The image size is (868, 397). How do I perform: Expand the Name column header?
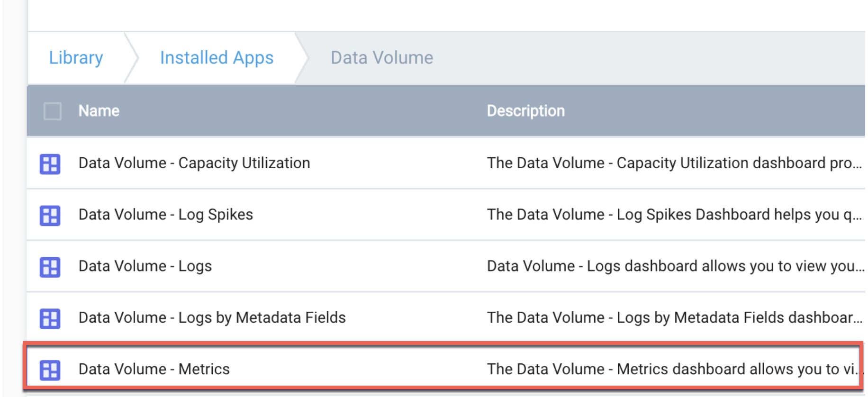click(x=99, y=111)
